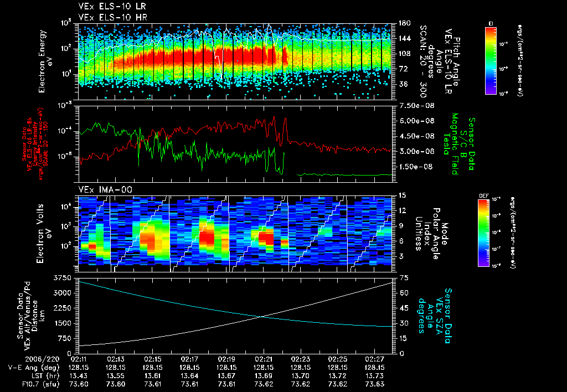Click the 2250 altitude tick label
The image size is (567, 392).
(63, 308)
